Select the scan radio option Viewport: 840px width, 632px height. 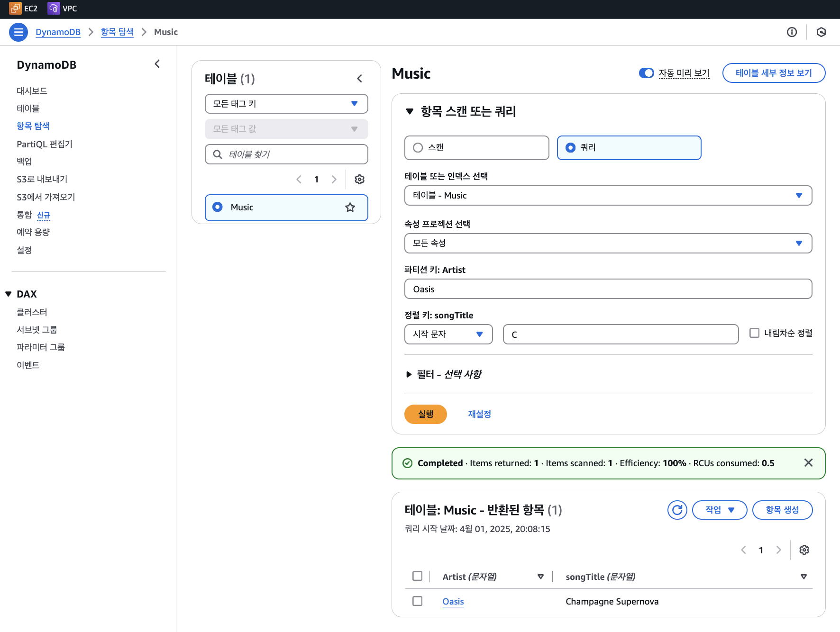[418, 148]
